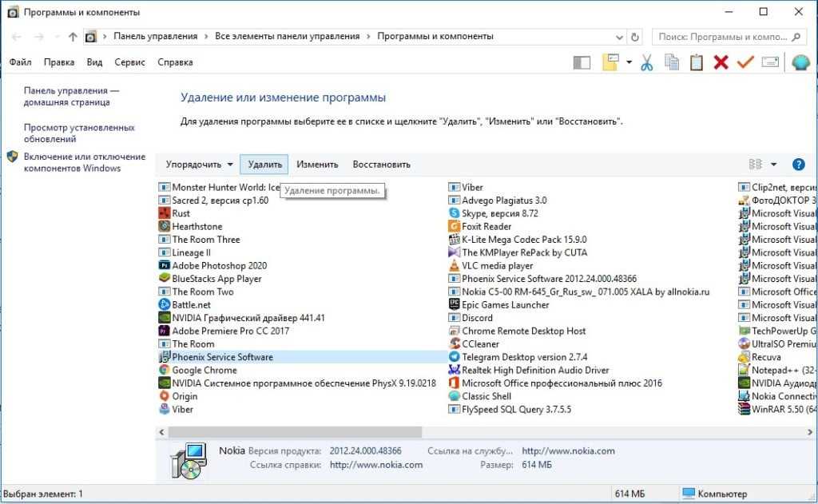Open dropdown arrow beside yellow folder icon
The height and width of the screenshot is (504, 818).
[629, 62]
